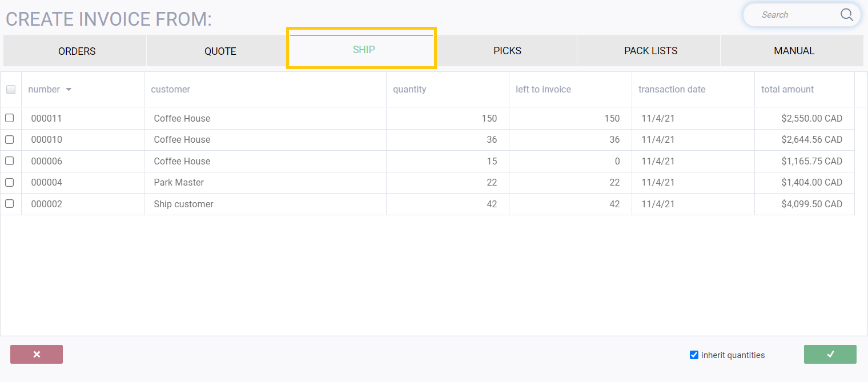The width and height of the screenshot is (868, 382).
Task: Select checkbox for Park Master row
Action: pos(10,182)
